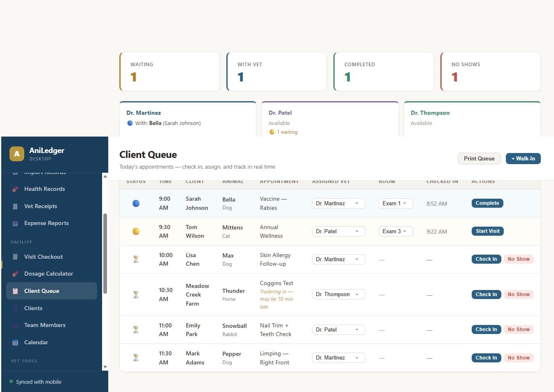The width and height of the screenshot is (554, 392).
Task: Click the Health Records pill icon
Action: pos(15,189)
